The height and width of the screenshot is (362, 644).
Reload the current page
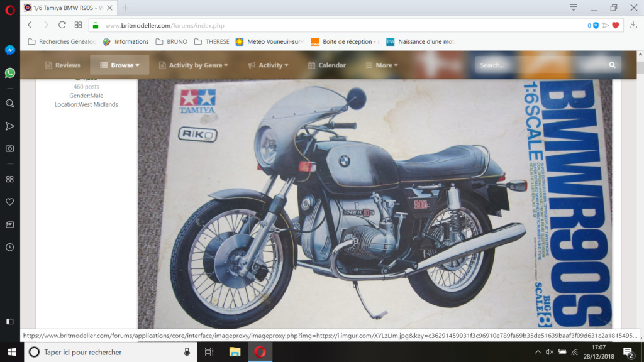(62, 25)
